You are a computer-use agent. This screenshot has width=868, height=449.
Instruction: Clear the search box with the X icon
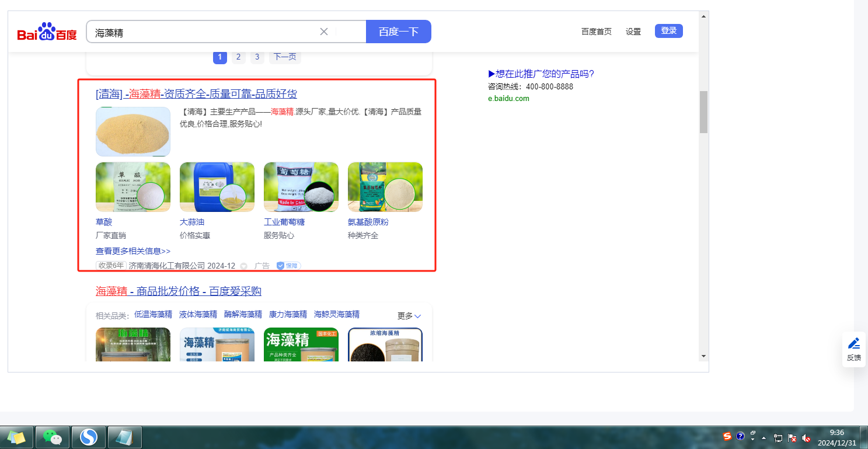coord(324,32)
